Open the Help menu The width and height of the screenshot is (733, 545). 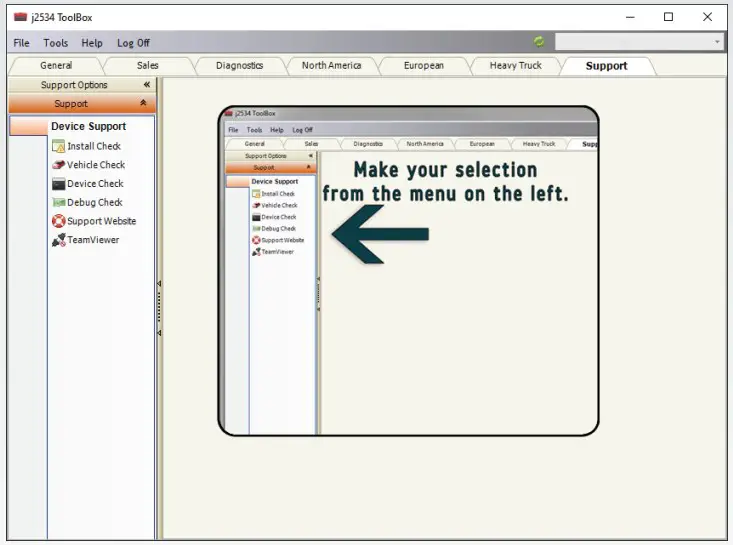(92, 43)
